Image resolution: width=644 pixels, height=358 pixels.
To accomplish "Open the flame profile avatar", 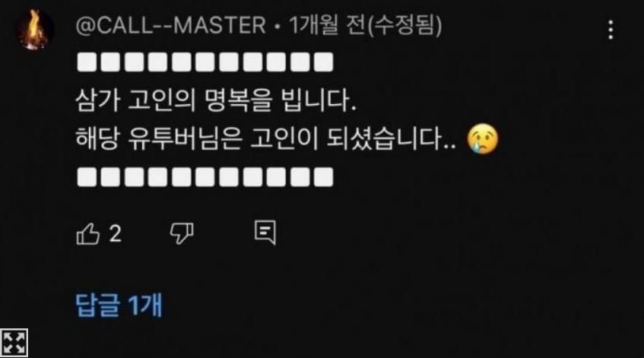I will (34, 30).
